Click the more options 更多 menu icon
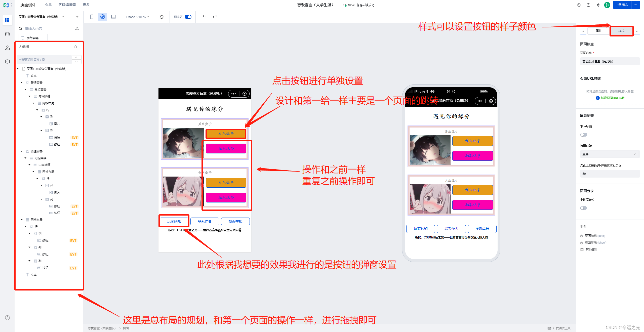 [x=88, y=5]
